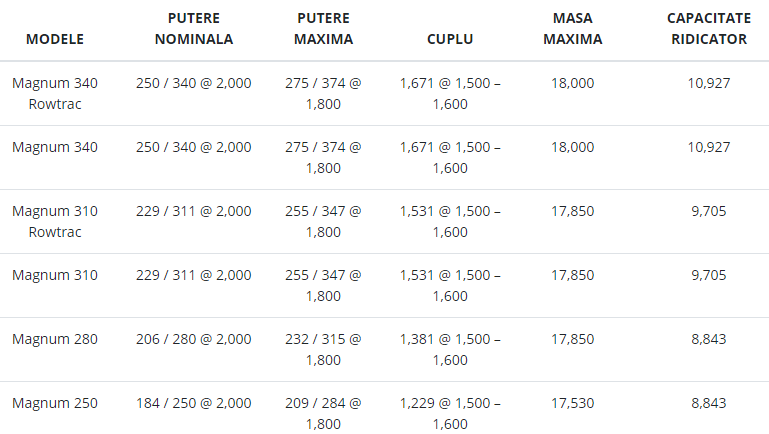Select Magnum 280's 17,850 mass value

[x=572, y=339]
